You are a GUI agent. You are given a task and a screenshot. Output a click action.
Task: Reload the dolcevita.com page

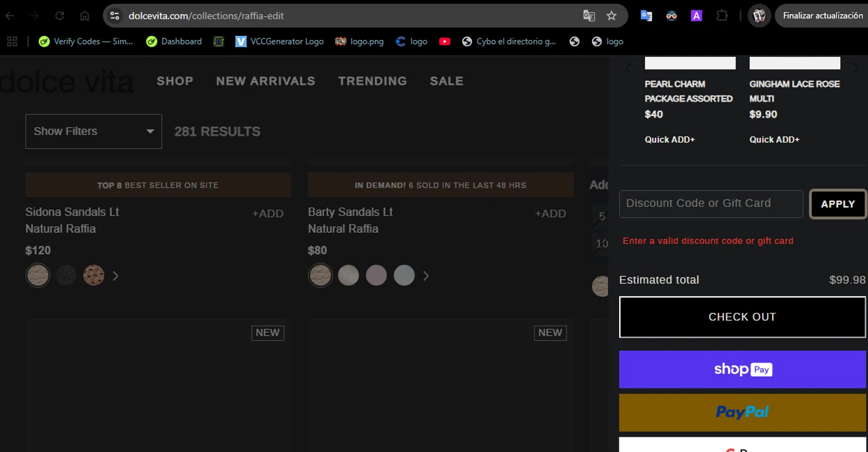pos(60,16)
